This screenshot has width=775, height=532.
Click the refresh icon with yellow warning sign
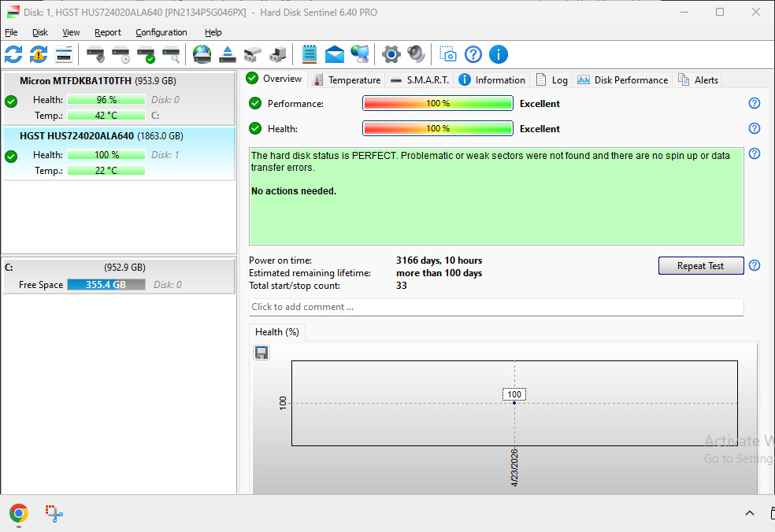pyautogui.click(x=39, y=54)
